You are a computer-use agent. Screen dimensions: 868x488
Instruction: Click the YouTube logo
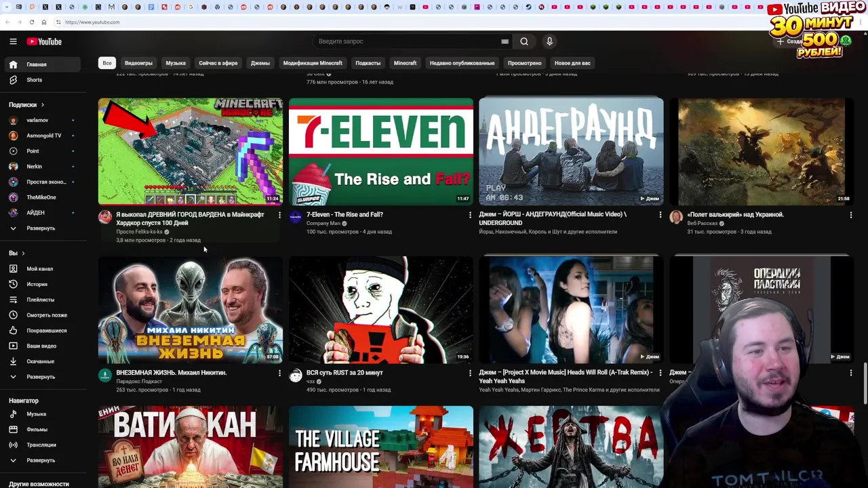tap(44, 41)
